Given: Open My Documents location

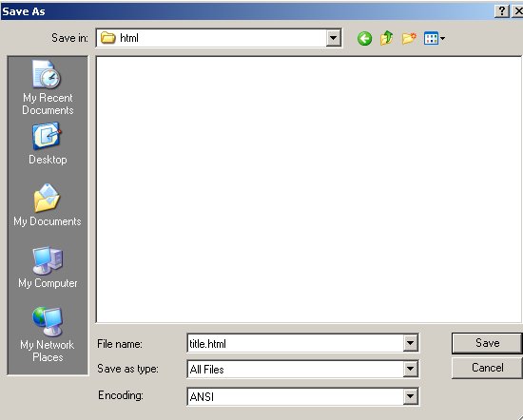Looking at the screenshot, I should (x=47, y=205).
